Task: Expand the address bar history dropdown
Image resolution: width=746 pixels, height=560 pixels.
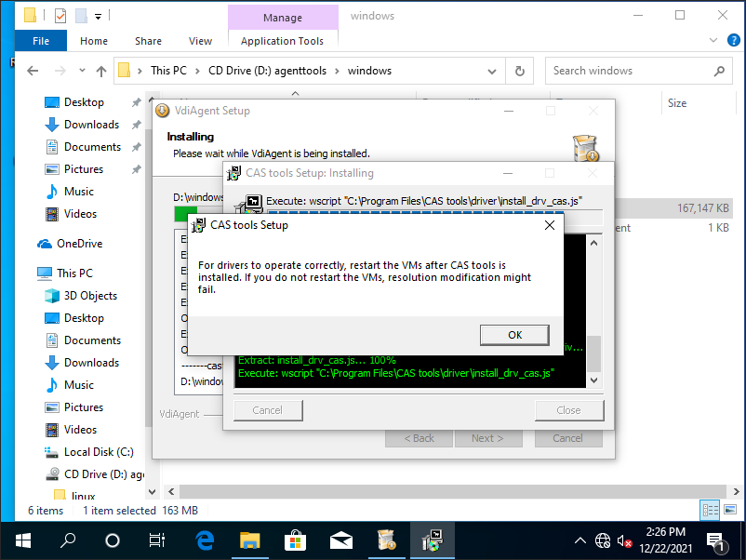Action: [492, 72]
